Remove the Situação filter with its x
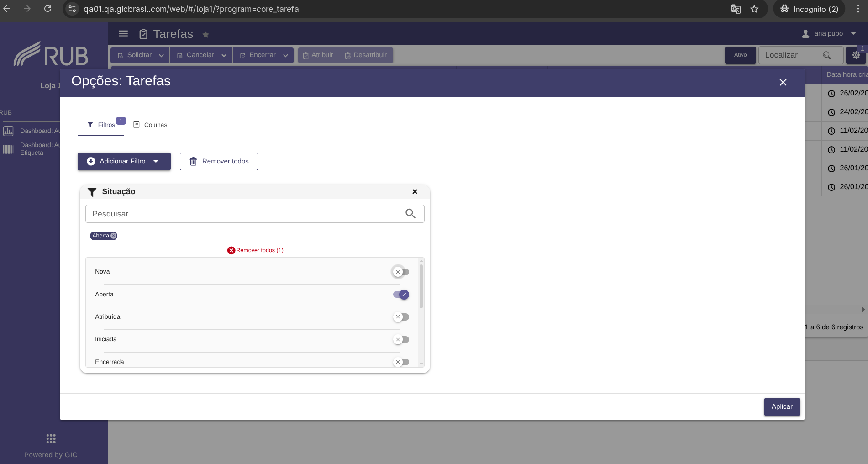 coord(415,192)
